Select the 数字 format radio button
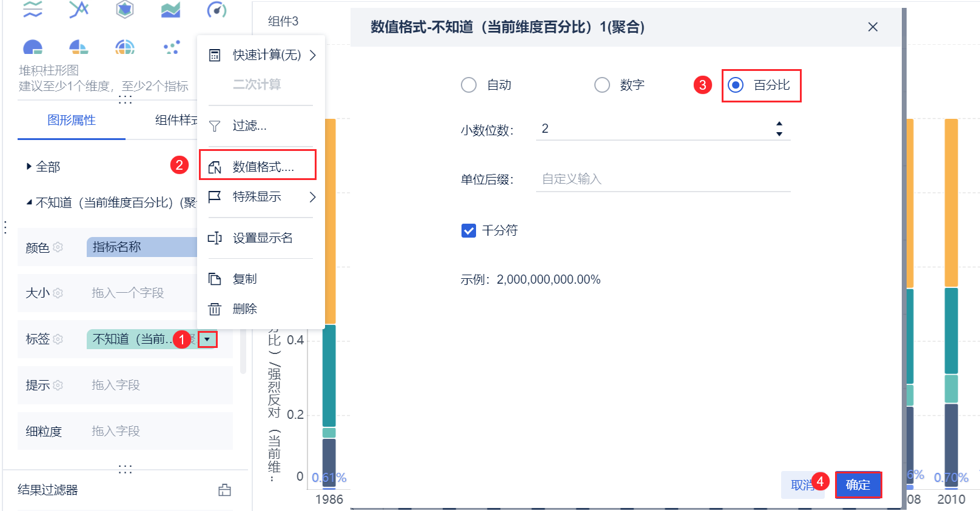 pos(602,85)
